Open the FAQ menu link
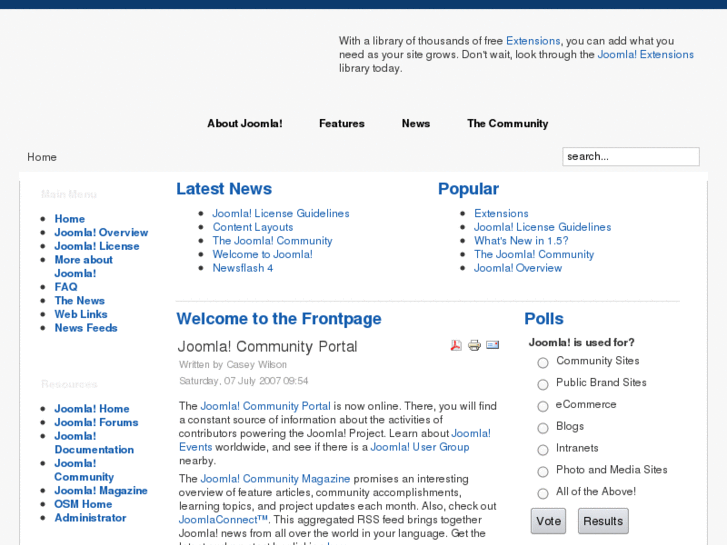727x545 pixels. 66,287
